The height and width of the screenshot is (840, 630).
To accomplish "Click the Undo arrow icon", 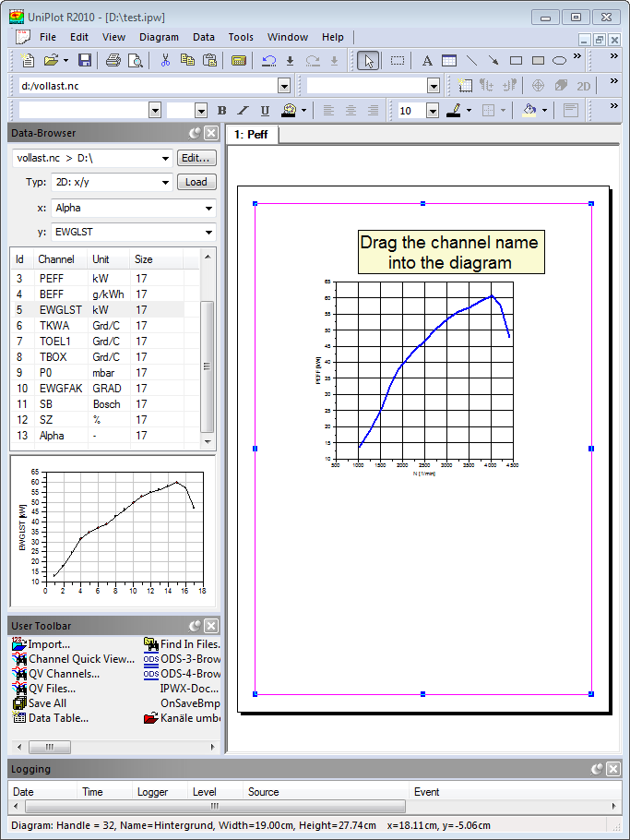I will (268, 61).
